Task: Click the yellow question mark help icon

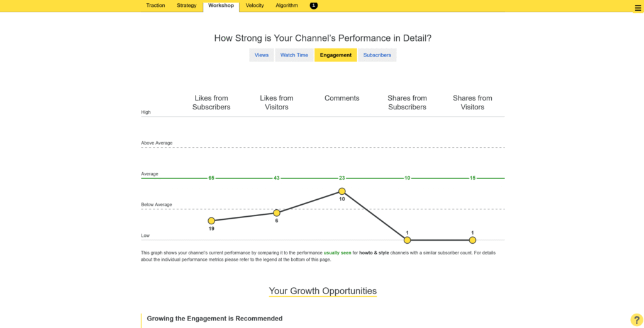Action: [636, 320]
